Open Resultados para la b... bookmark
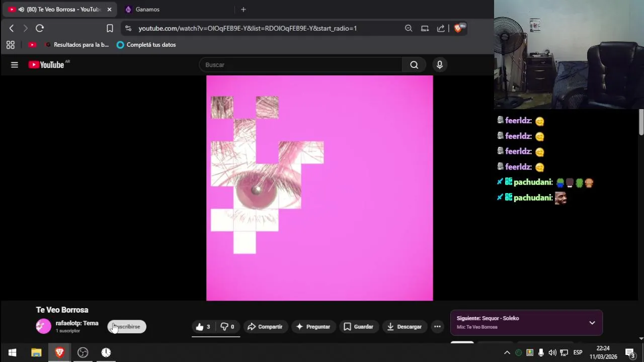Viewport: 644px width, 362px height. 76,45
